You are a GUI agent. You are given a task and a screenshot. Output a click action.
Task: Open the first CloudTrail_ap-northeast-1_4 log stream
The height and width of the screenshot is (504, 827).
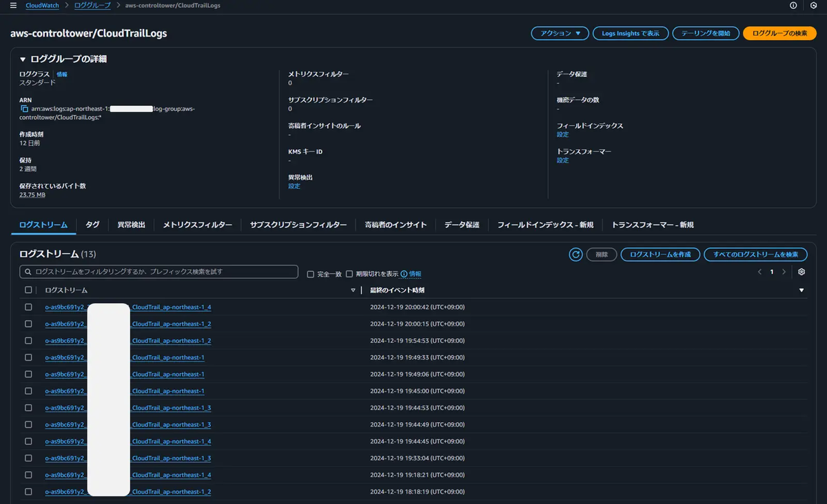click(x=128, y=307)
